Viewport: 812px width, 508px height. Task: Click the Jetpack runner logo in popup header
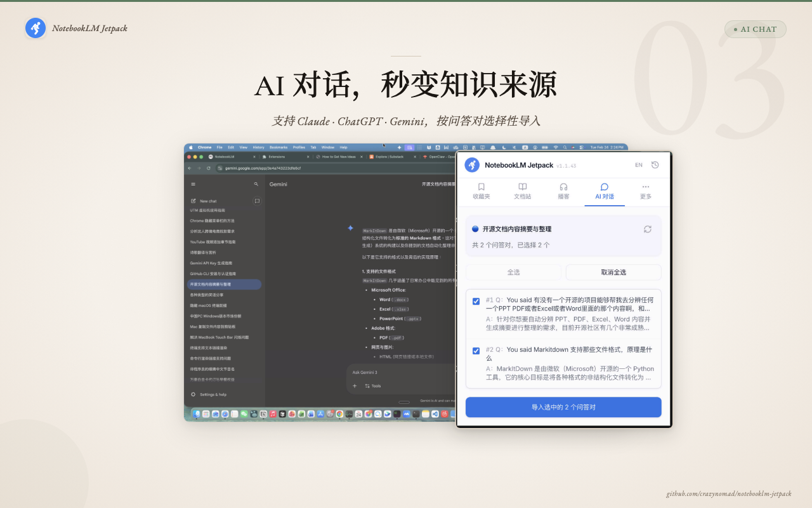pos(472,165)
